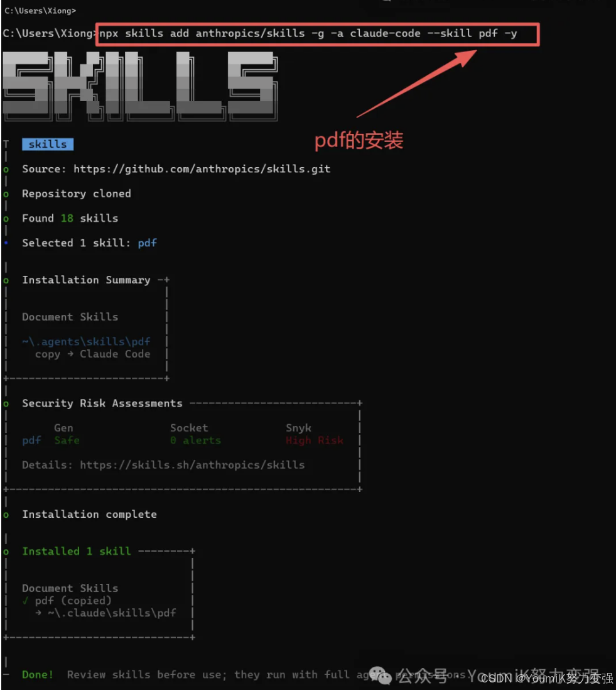Click the 'Security Risk Assessments' heading
This screenshot has height=690, width=616.
tap(102, 403)
